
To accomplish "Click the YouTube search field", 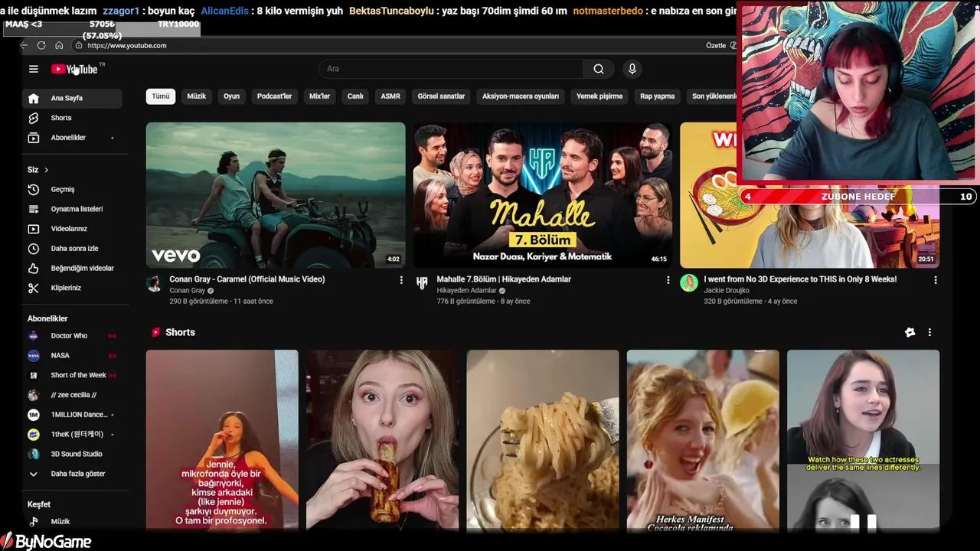I will pos(452,69).
